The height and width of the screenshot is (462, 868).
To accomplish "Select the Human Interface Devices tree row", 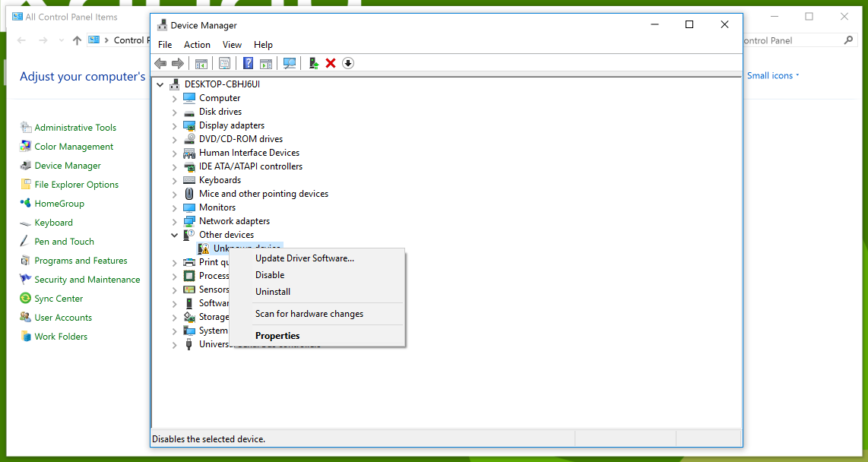I will click(249, 153).
